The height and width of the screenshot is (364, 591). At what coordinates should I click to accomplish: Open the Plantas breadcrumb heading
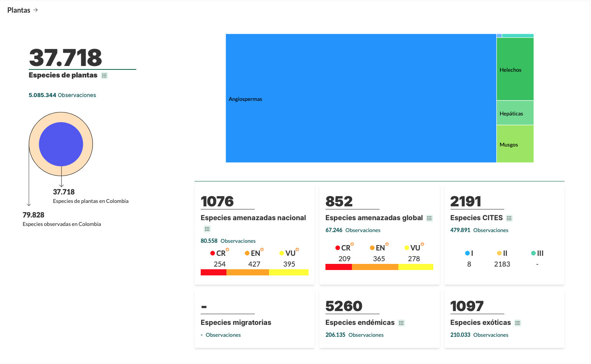(19, 10)
